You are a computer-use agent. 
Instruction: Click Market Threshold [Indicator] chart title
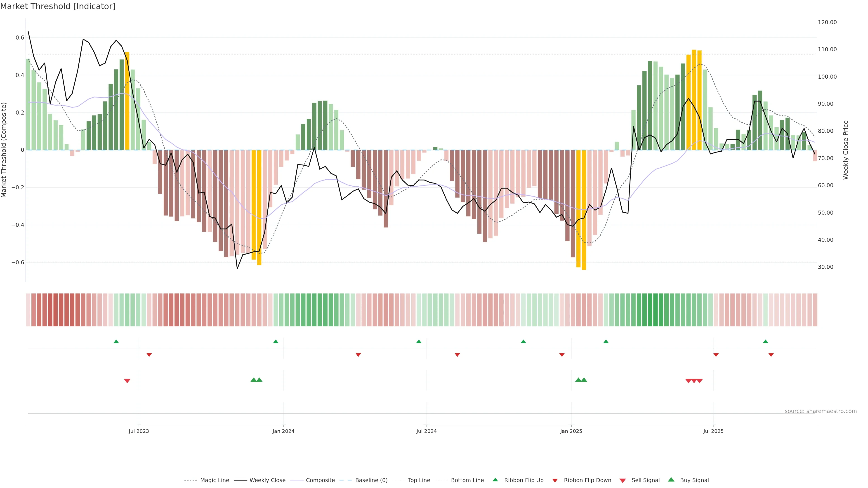pos(58,6)
